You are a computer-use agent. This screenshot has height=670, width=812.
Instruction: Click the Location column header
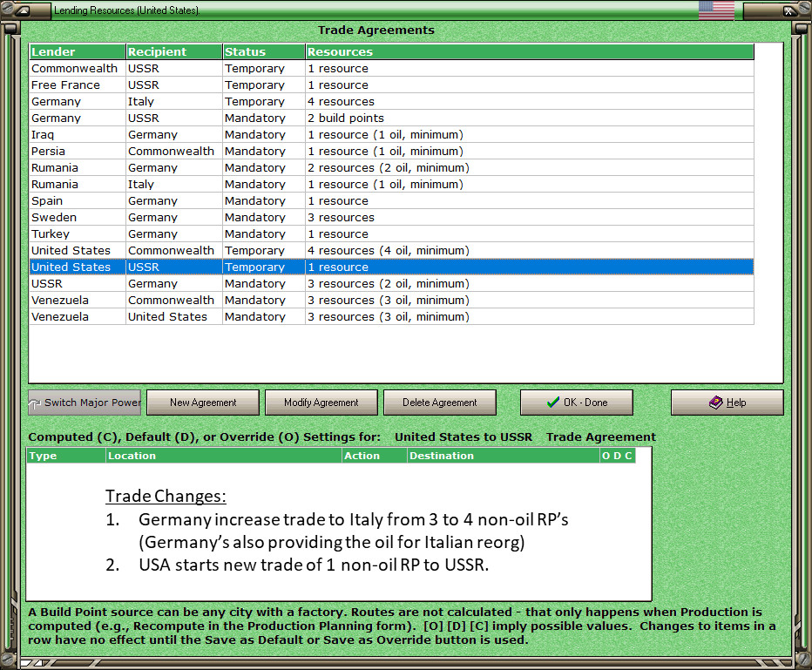coord(224,456)
